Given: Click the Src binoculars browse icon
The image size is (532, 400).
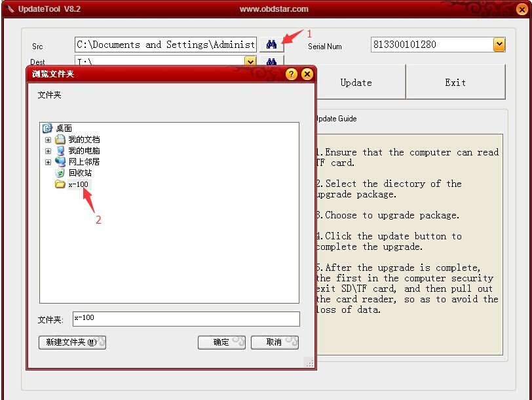Looking at the screenshot, I should point(271,45).
